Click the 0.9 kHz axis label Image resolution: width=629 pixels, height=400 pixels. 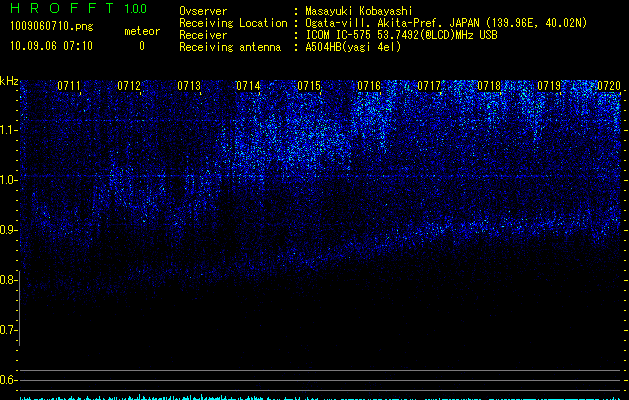coord(8,230)
